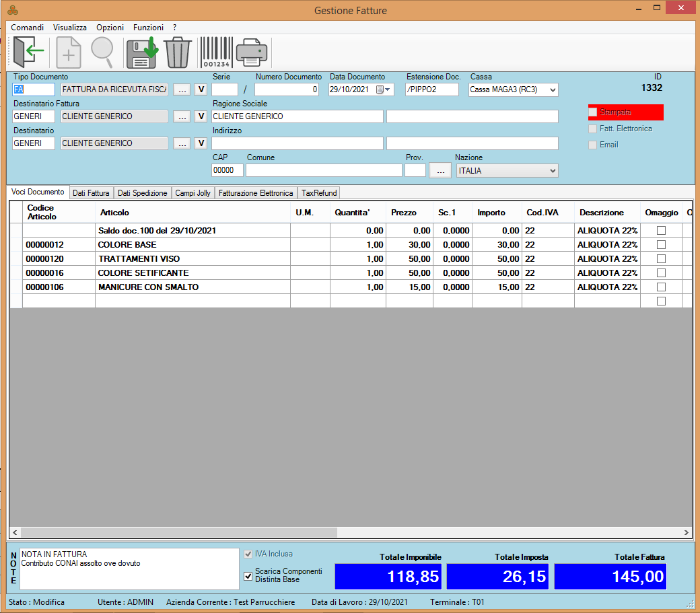Click the barcode scanner icon
Viewport: 700px width, 613px height.
[x=215, y=52]
